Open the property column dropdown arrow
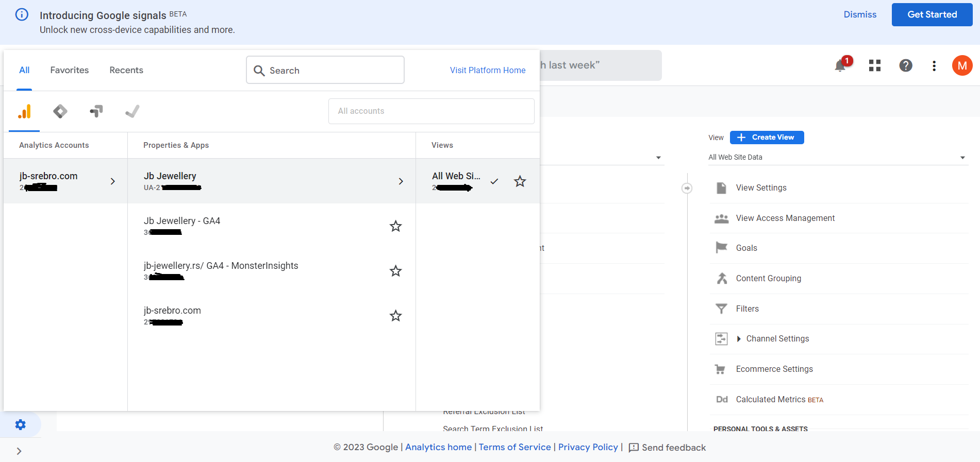Image resolution: width=980 pixels, height=462 pixels. coord(658,158)
